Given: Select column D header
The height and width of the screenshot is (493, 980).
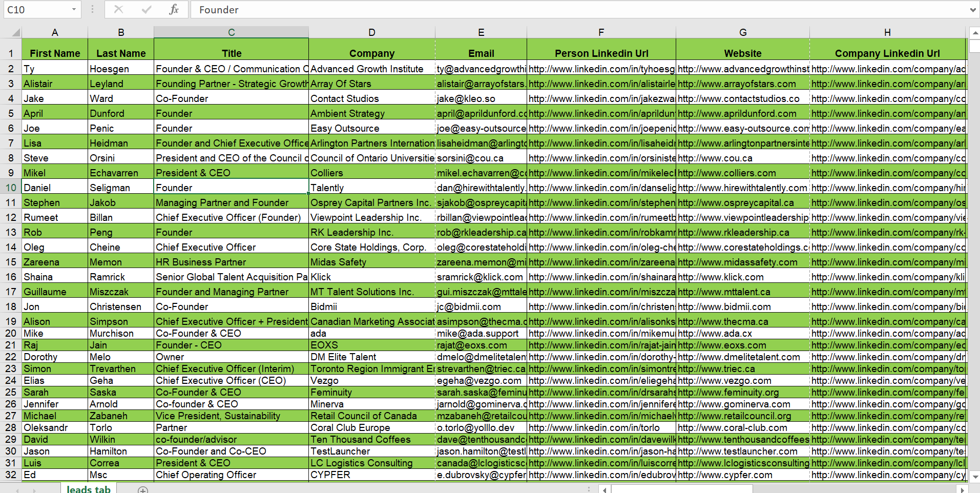Looking at the screenshot, I should [x=372, y=32].
